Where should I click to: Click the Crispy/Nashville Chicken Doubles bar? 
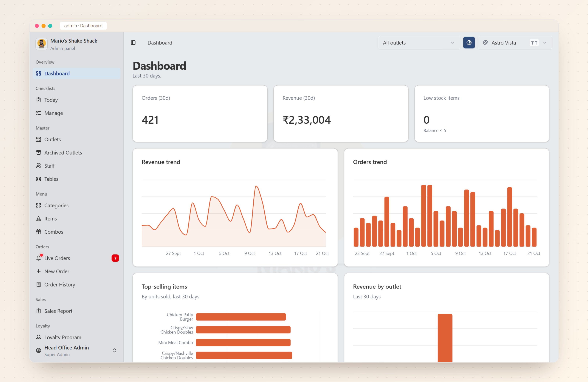coord(244,355)
